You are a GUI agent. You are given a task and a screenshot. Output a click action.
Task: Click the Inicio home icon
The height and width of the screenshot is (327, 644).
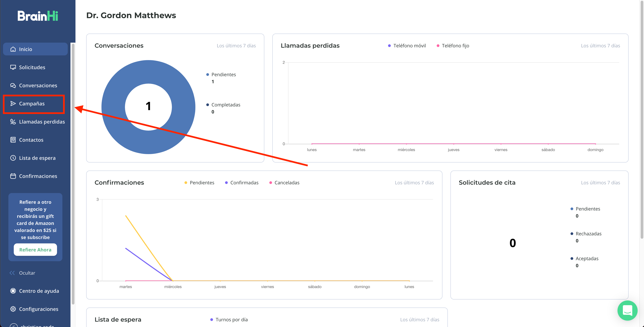[x=13, y=49]
